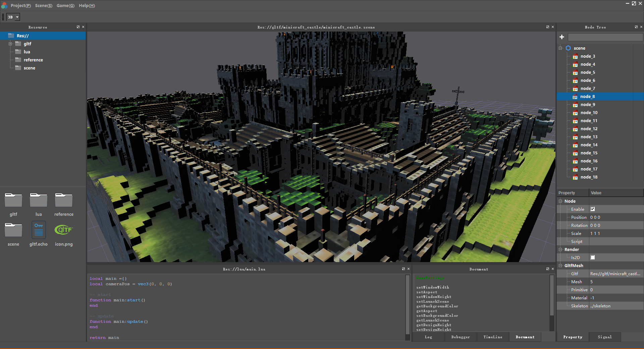Enable the Is2D render checkbox
The width and height of the screenshot is (644, 349).
tap(593, 257)
